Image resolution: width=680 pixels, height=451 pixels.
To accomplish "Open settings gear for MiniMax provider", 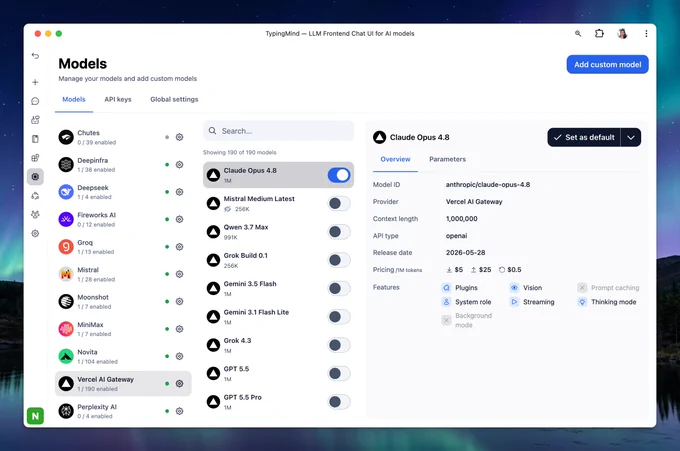I will click(x=180, y=329).
